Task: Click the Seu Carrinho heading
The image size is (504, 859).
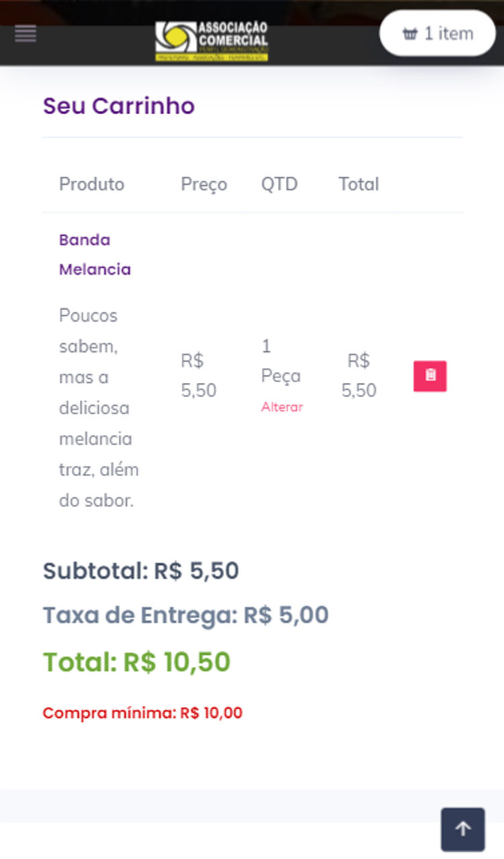Action: pyautogui.click(x=119, y=106)
